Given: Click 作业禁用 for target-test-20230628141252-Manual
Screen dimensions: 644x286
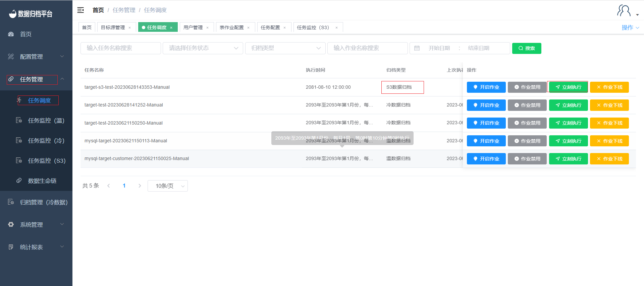Looking at the screenshot, I should [x=527, y=105].
